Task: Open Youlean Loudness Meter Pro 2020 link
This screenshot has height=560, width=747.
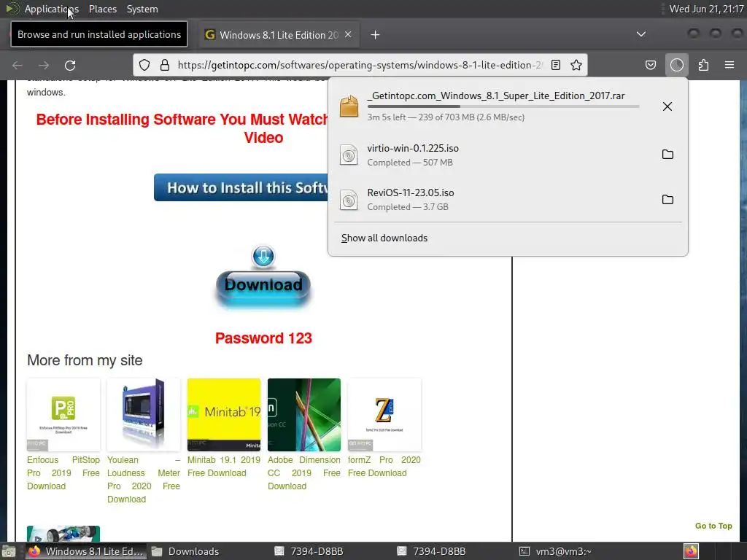Action: click(x=144, y=480)
